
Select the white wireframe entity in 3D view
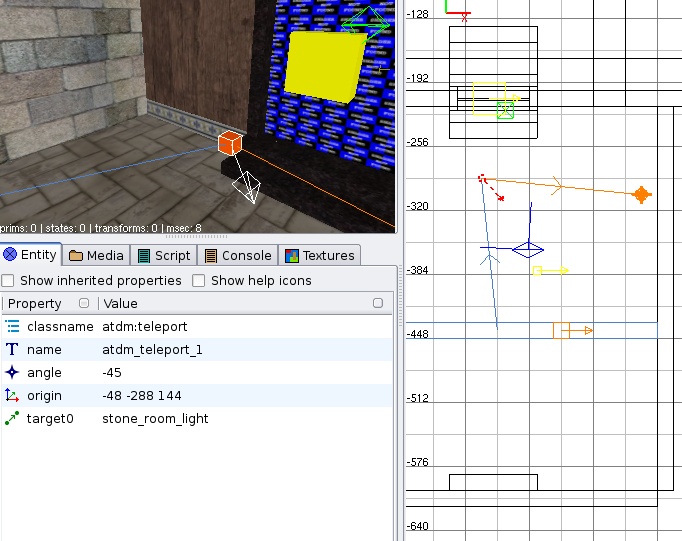pos(247,187)
